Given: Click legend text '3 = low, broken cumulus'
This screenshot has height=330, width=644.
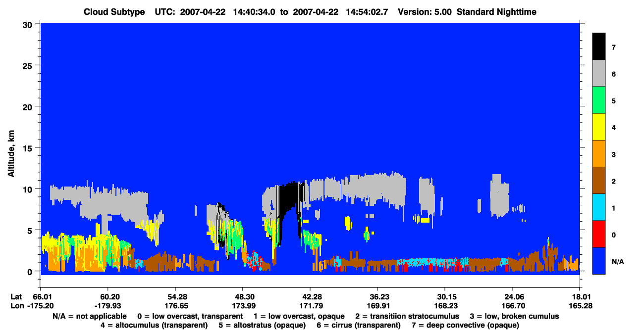Looking at the screenshot, I should pos(514,316).
